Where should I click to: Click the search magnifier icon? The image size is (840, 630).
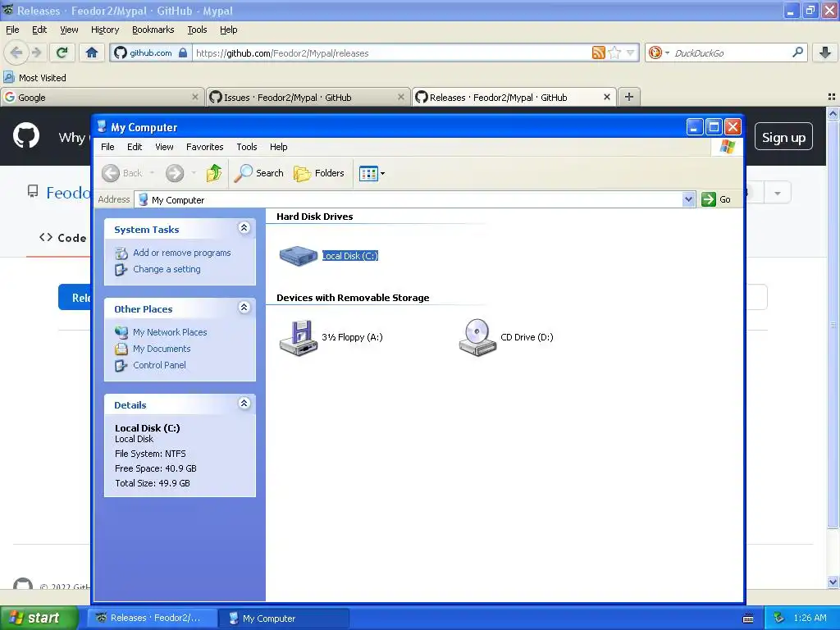(797, 52)
